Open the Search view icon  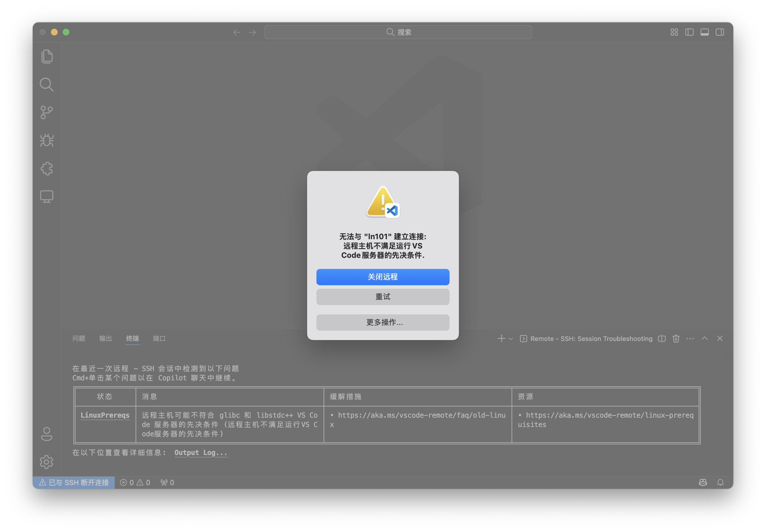coord(47,85)
